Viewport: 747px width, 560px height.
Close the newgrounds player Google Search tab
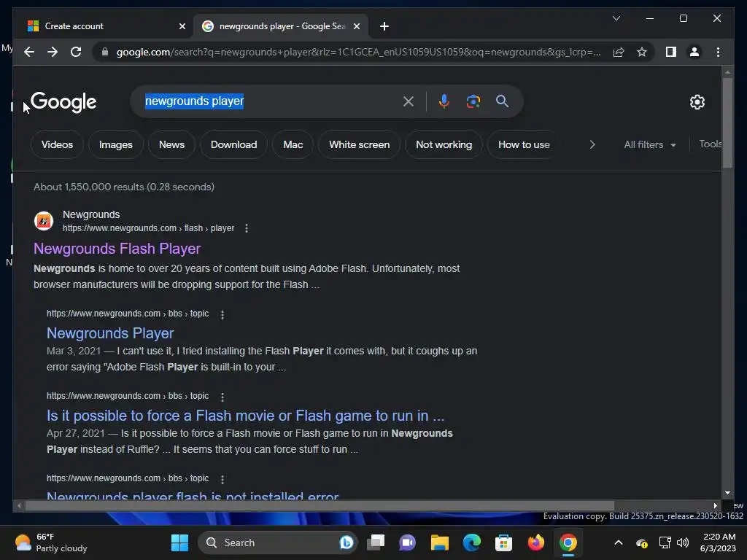tap(356, 26)
